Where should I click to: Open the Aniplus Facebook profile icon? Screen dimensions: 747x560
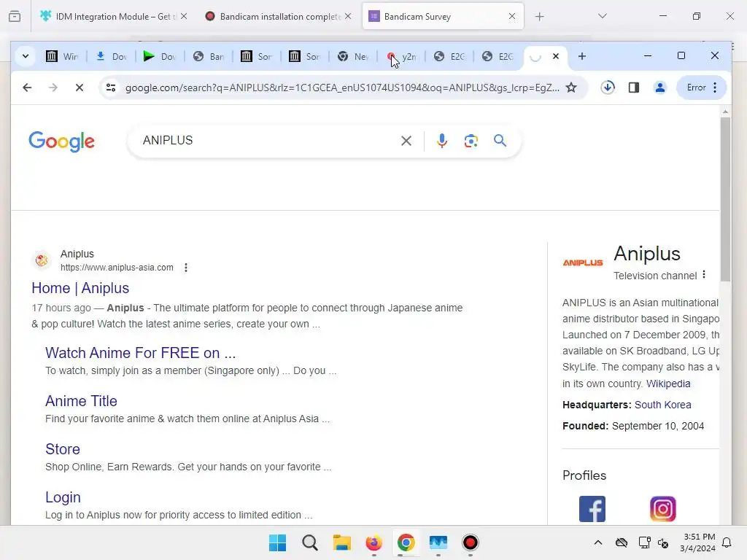[592, 509]
